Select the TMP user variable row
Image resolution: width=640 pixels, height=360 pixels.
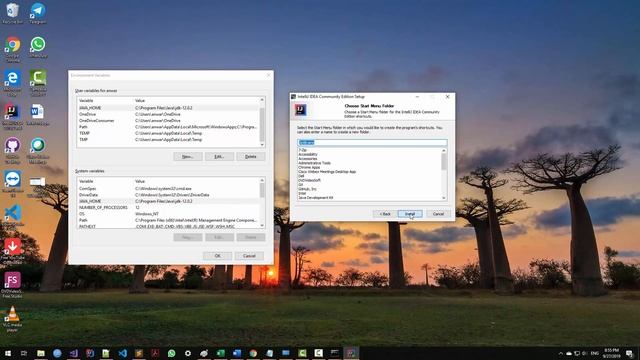168,140
